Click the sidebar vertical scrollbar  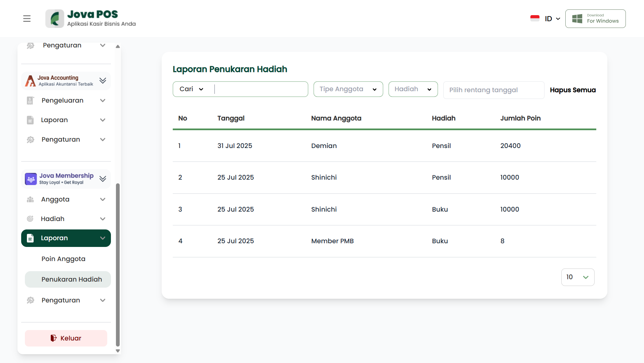coord(118,264)
